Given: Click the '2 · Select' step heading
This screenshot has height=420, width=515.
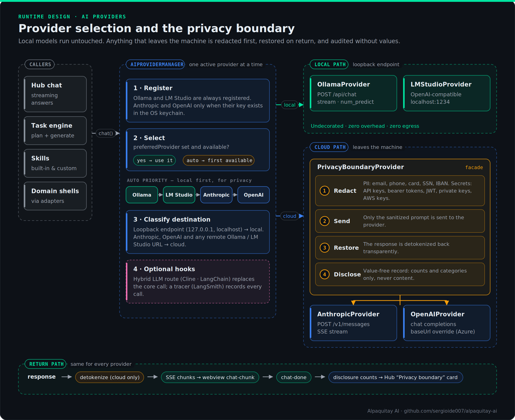Looking at the screenshot, I should pos(149,138).
